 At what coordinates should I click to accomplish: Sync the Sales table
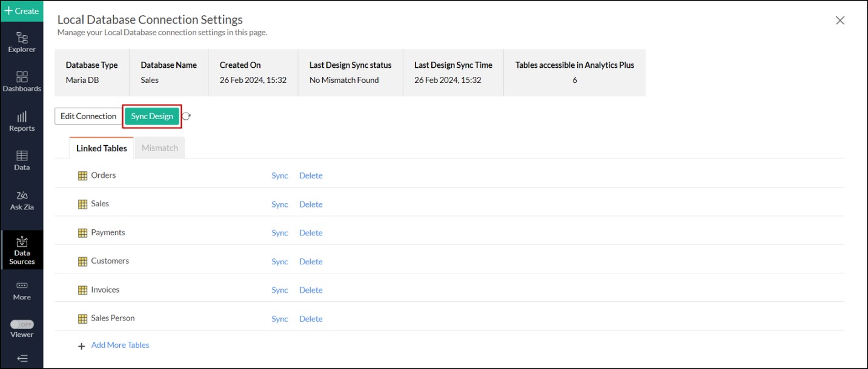(279, 204)
